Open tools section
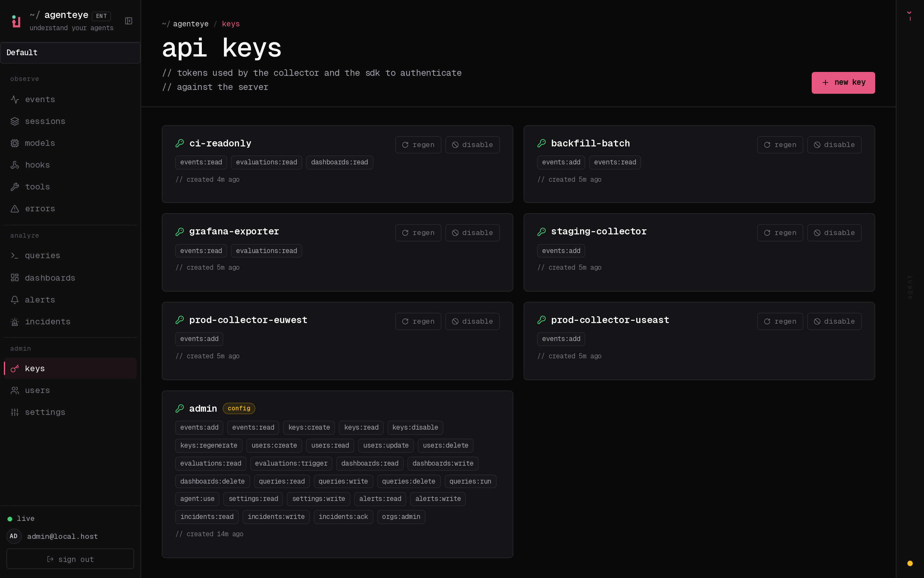 (70, 187)
